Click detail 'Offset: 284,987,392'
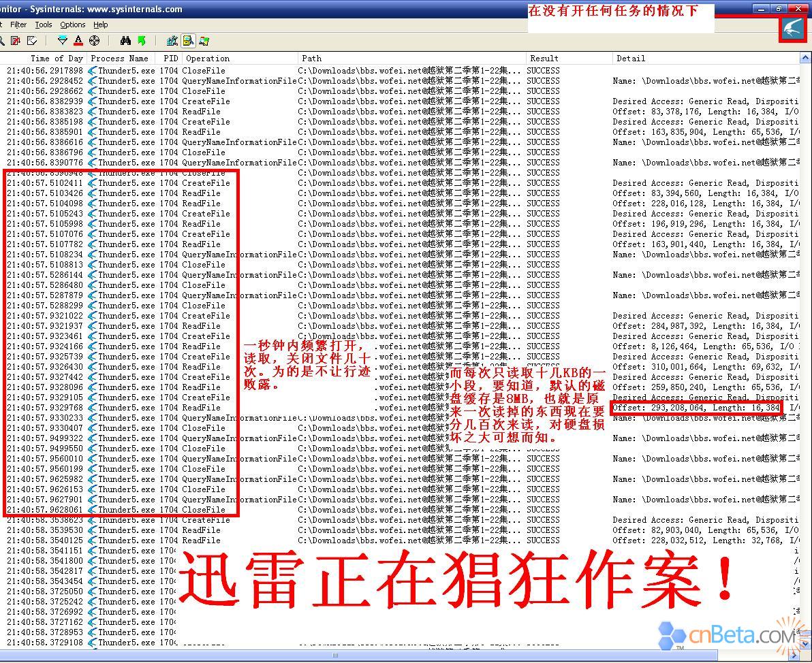Screen dimensions: 812x663 [659, 326]
